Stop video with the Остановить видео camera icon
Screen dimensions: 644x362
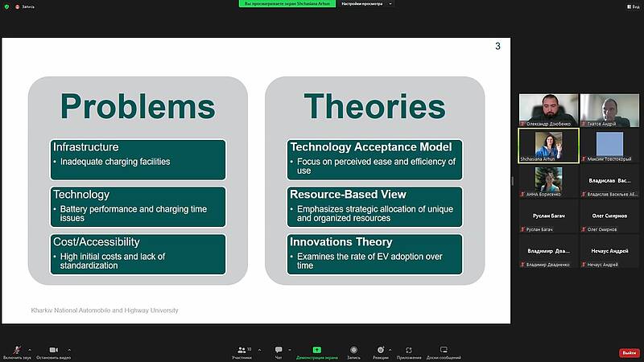(53, 352)
